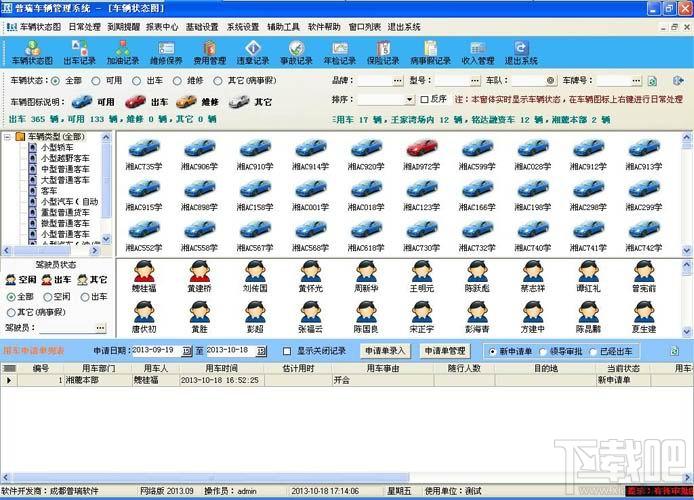
Task: Open the 违章记录 toolbar icon
Action: (x=253, y=53)
